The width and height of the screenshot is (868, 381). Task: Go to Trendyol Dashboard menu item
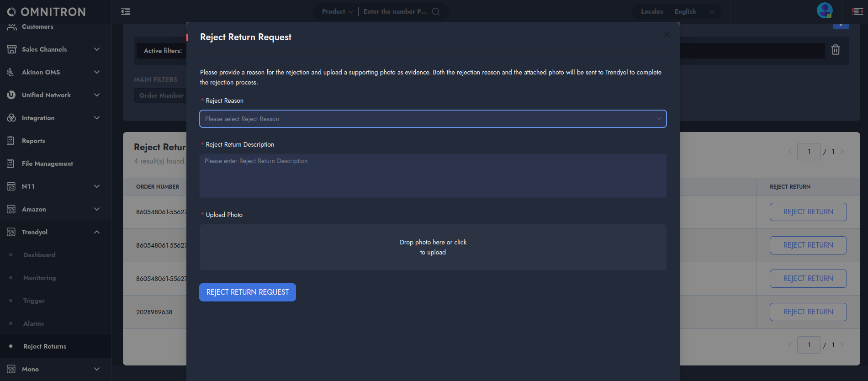(x=39, y=255)
